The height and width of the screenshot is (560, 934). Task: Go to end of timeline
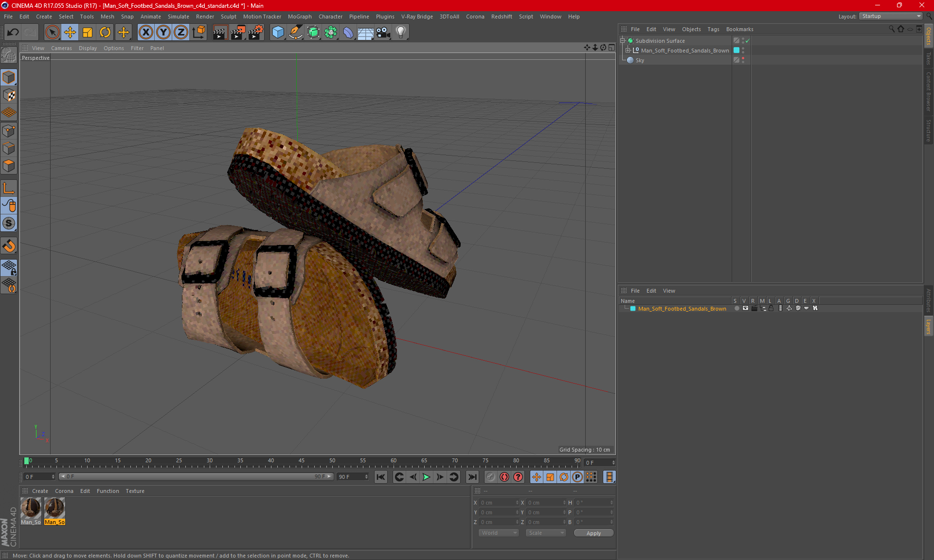472,477
